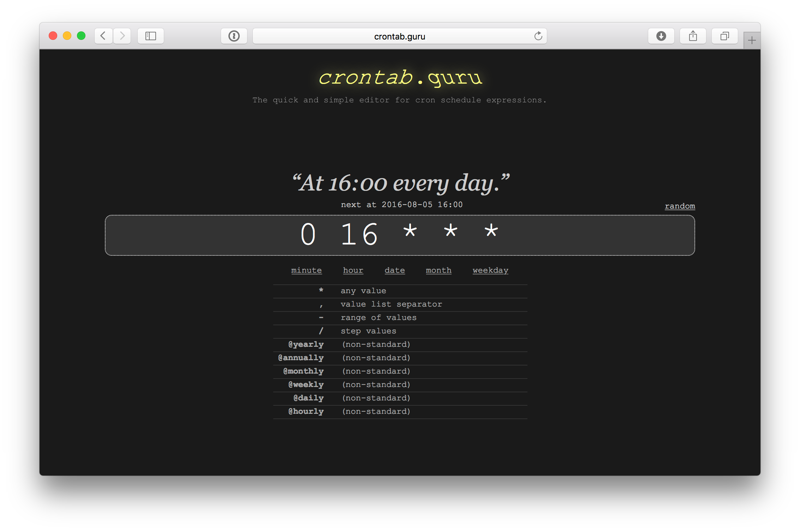This screenshot has height=532, width=800.
Task: Click the @weekly shortcut entry
Action: click(x=306, y=385)
